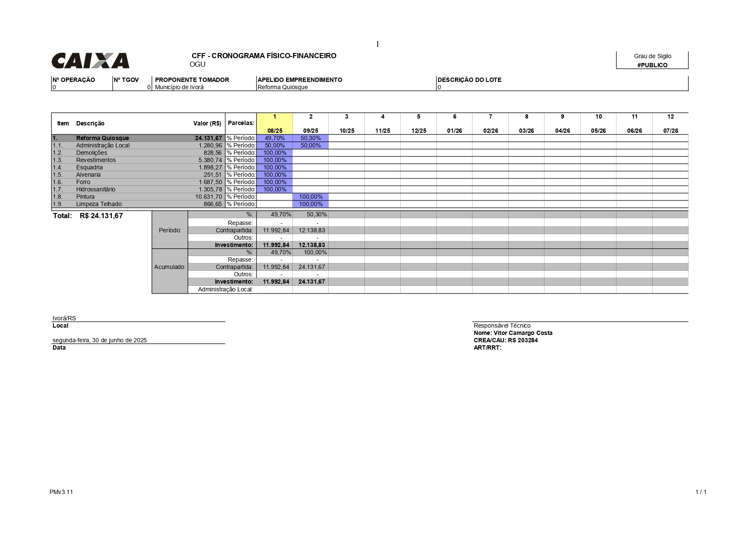This screenshot has width=756, height=535.
Task: Select the Nome: Vitor Camargo Costa line
Action: [513, 333]
